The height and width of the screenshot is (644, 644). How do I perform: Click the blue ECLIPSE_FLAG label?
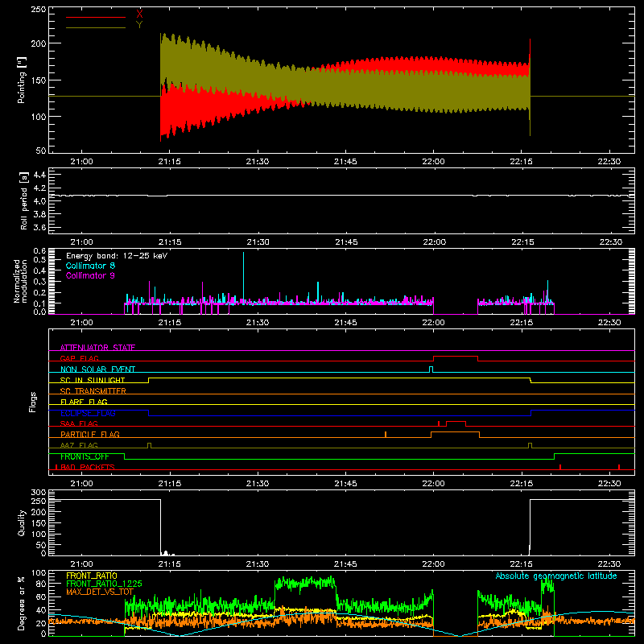coord(88,413)
